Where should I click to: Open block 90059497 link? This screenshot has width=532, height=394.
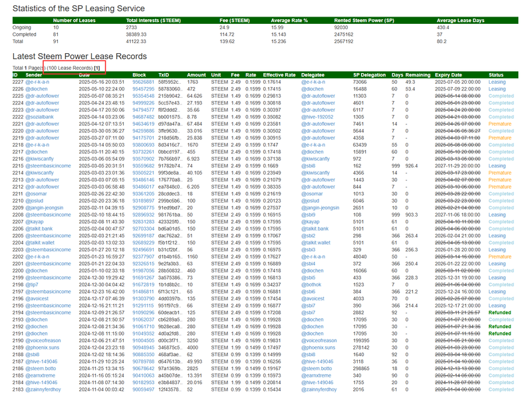coord(143,389)
